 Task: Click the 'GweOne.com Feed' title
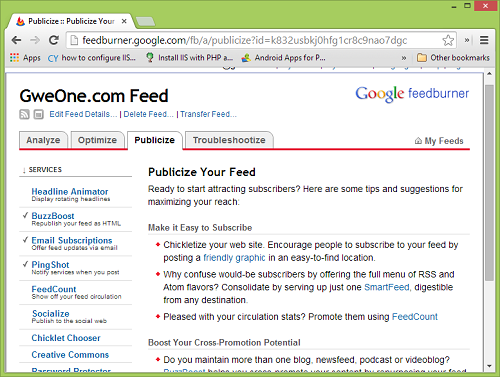click(x=94, y=96)
